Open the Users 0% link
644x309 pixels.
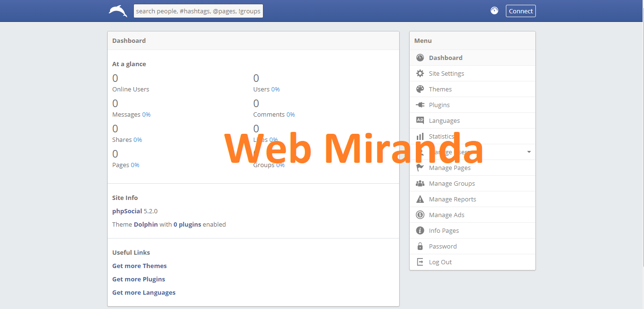(x=276, y=89)
